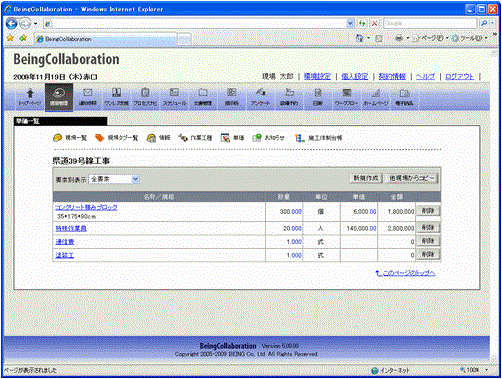The height and width of the screenshot is (379, 502).
Task: Expand the search provider dropdown arrow
Action: [x=492, y=23]
